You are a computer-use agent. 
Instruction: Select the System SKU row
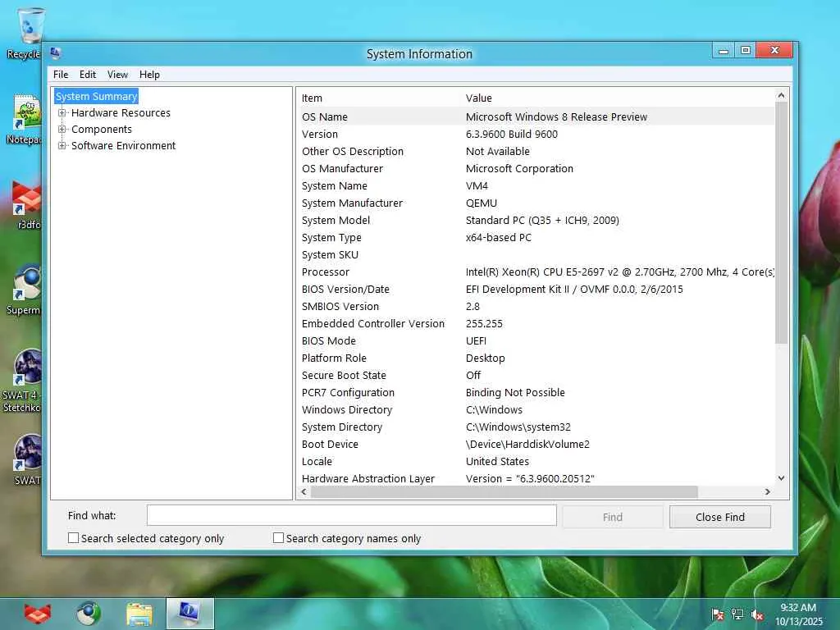pyautogui.click(x=536, y=254)
